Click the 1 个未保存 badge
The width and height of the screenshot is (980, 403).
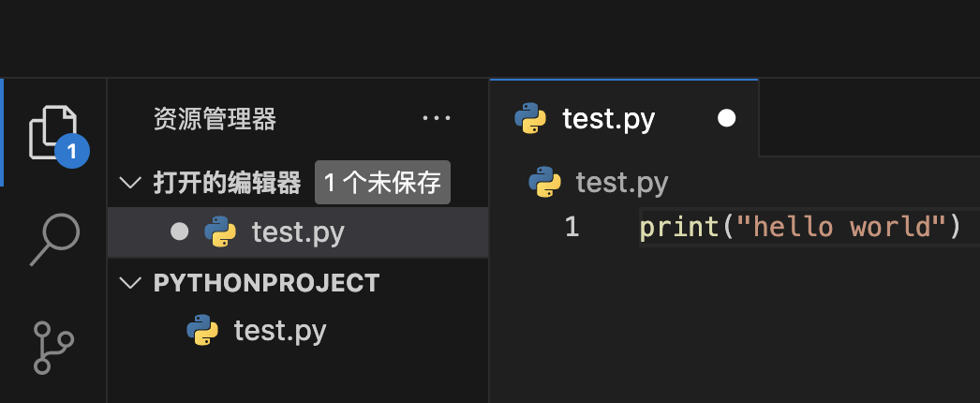[x=382, y=183]
